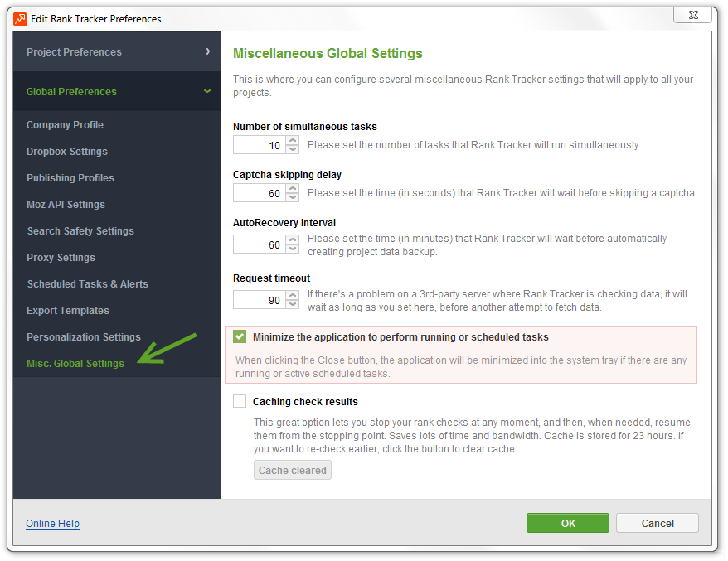Click the Rank Tracker app icon in title bar
The width and height of the screenshot is (728, 561).
tap(20, 18)
